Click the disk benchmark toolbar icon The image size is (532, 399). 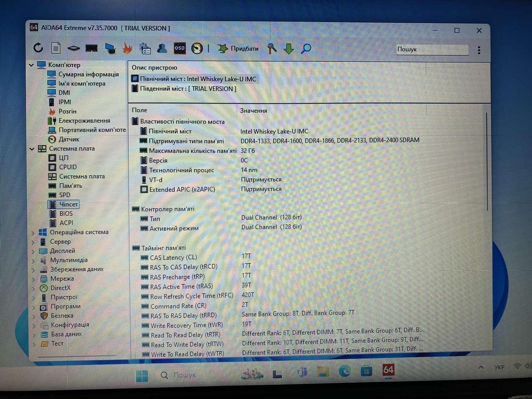(74, 48)
